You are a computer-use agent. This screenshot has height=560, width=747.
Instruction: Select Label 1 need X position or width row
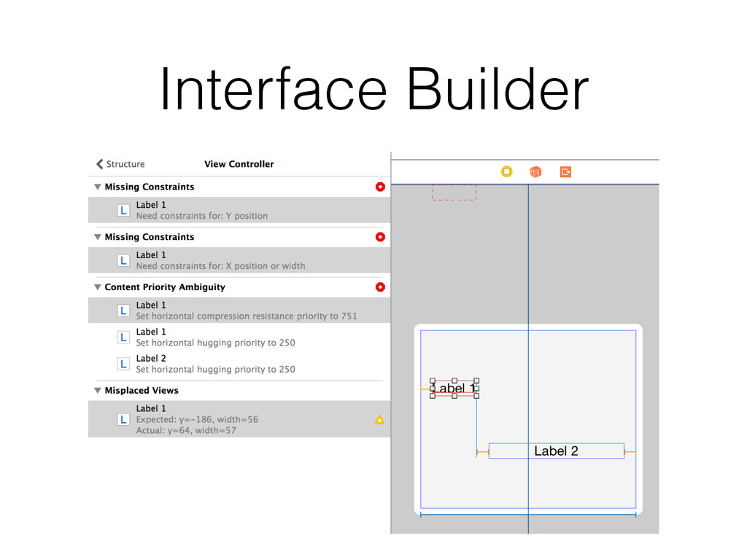coord(239,260)
